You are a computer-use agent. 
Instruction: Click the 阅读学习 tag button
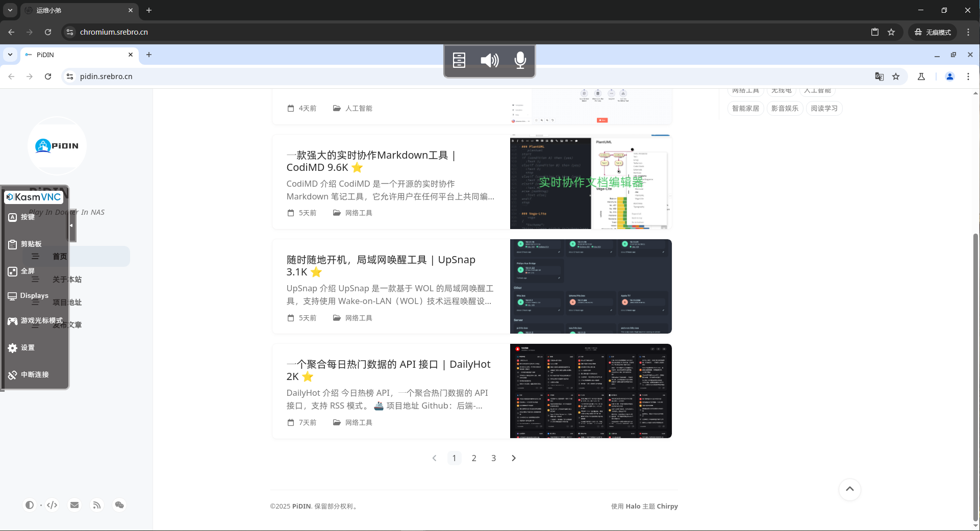[824, 109]
